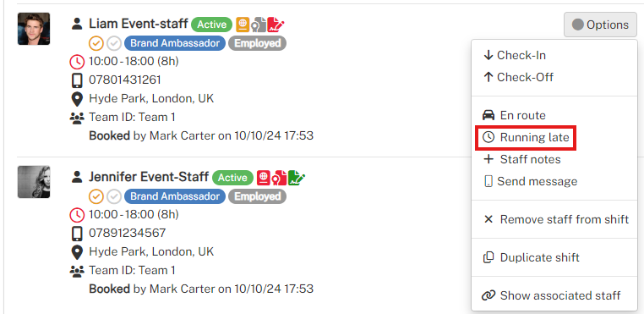Click Liam's grey certificate document icon
Screen dimensions: 644x314
click(259, 25)
